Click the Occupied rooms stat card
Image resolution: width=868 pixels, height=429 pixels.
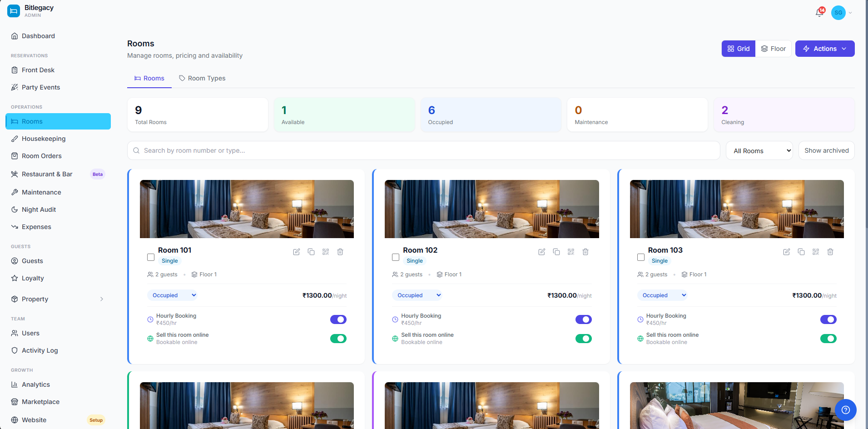[491, 115]
